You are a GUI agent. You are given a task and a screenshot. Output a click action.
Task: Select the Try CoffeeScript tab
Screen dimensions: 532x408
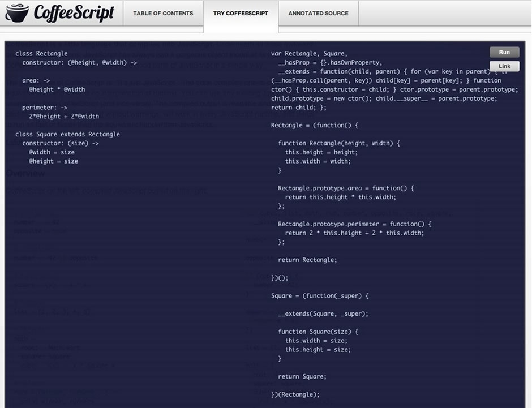tap(240, 13)
